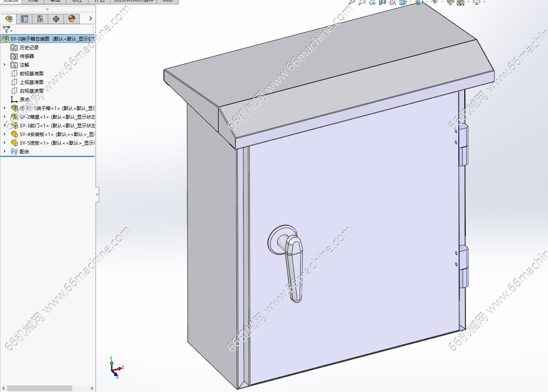548x392 pixels.
Task: Open the ConfigurationManager tab
Action: pyautogui.click(x=40, y=19)
